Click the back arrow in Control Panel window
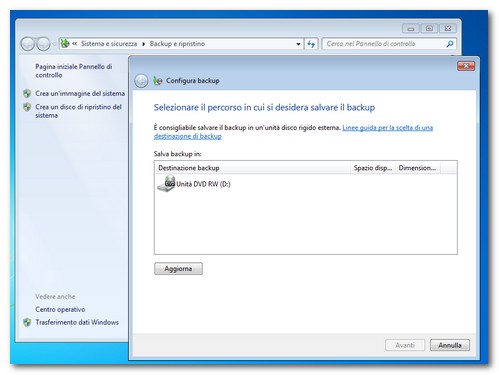 [x=28, y=44]
